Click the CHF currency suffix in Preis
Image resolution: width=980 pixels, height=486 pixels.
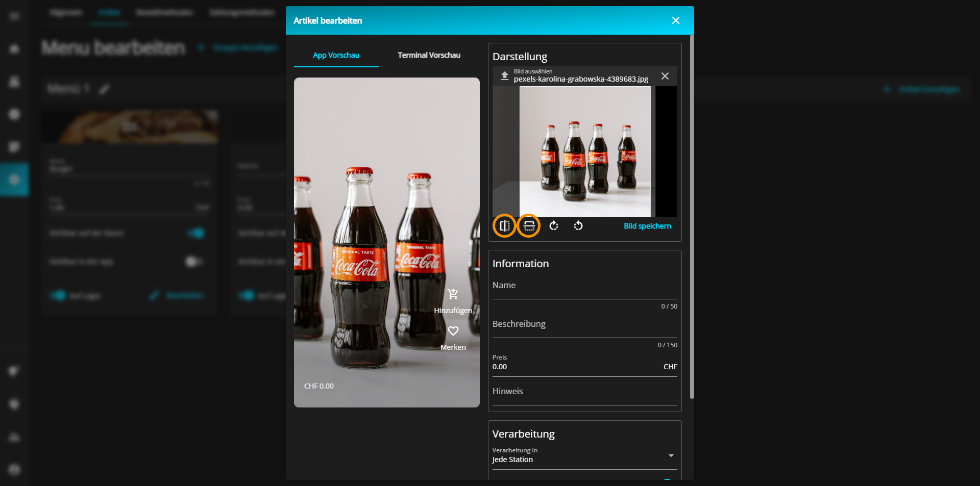click(670, 367)
